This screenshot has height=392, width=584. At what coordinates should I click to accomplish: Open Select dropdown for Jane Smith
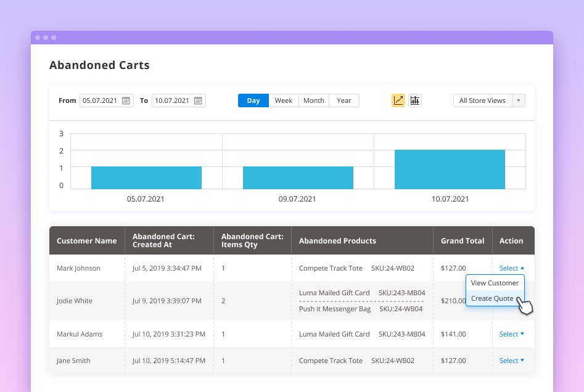click(512, 361)
